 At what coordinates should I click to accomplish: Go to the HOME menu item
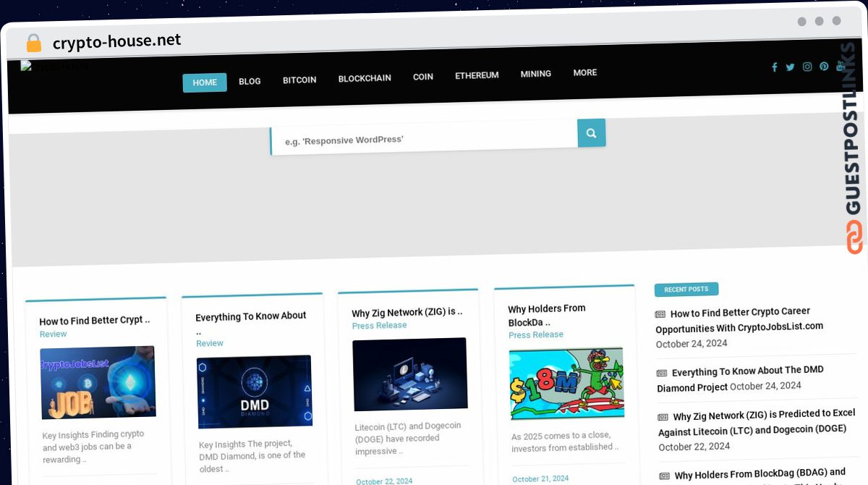tap(205, 83)
